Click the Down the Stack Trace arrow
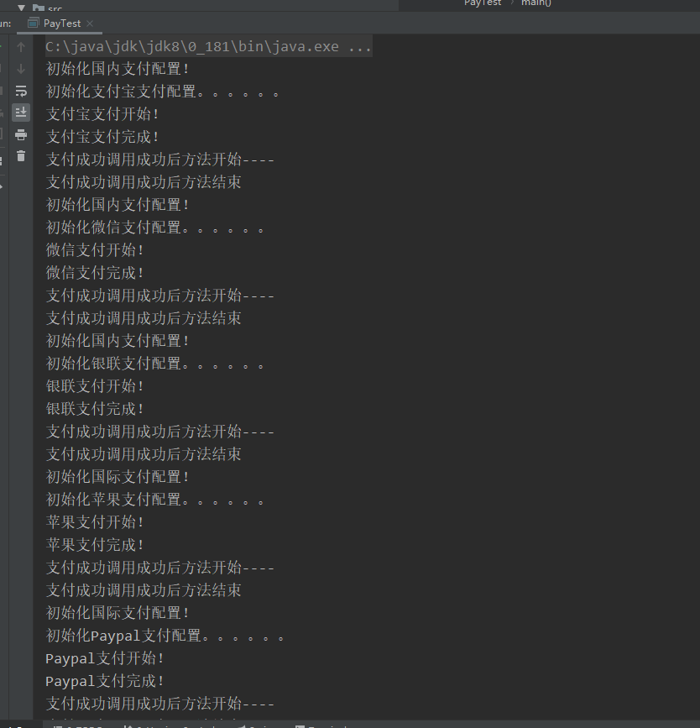Image resolution: width=700 pixels, height=728 pixels. click(21, 69)
